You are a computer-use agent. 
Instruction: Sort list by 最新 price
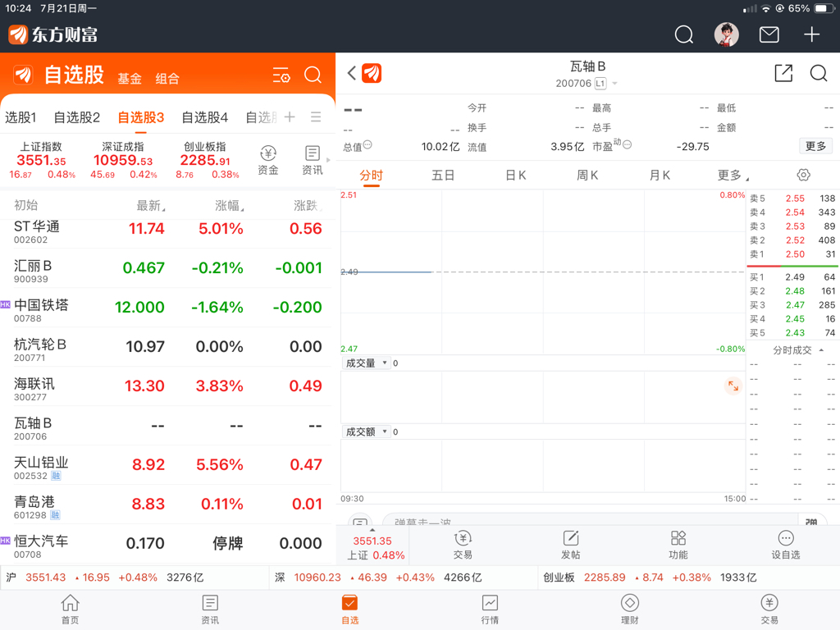coord(151,205)
